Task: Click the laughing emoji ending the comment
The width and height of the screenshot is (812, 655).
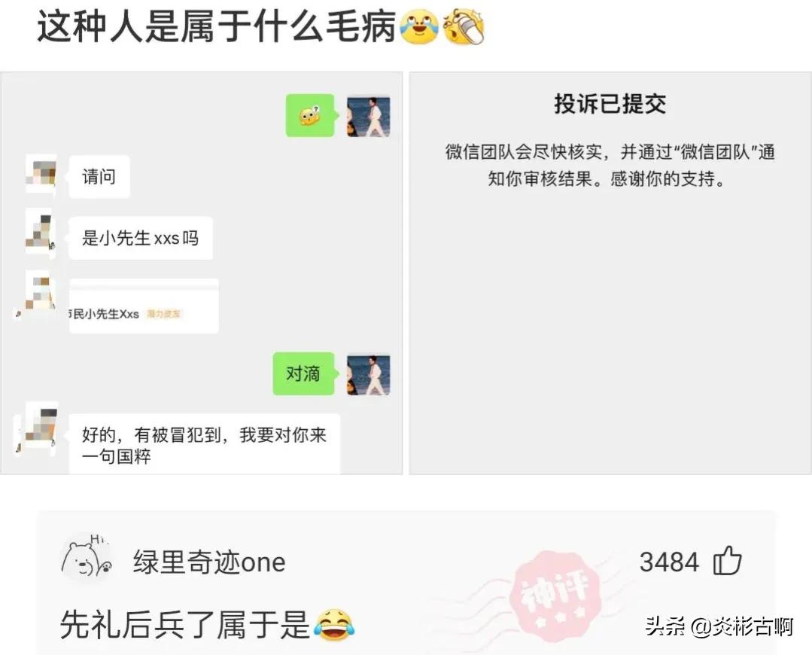Action: point(334,625)
